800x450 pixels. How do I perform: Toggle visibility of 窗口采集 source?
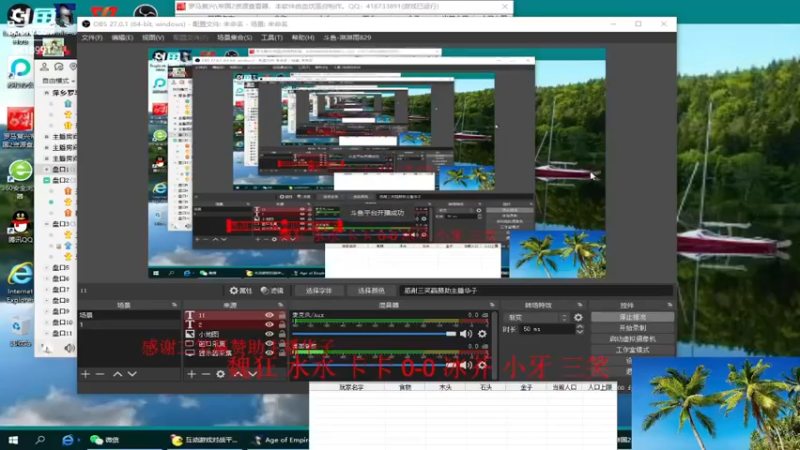tap(269, 343)
